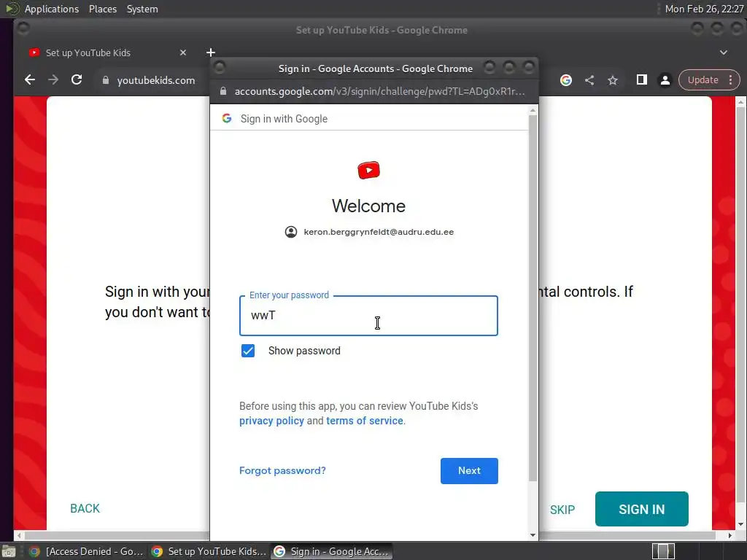Screen dimensions: 747x560
Task: Click the clock showing Mon Feb 26, 22:27
Action: 704,9
